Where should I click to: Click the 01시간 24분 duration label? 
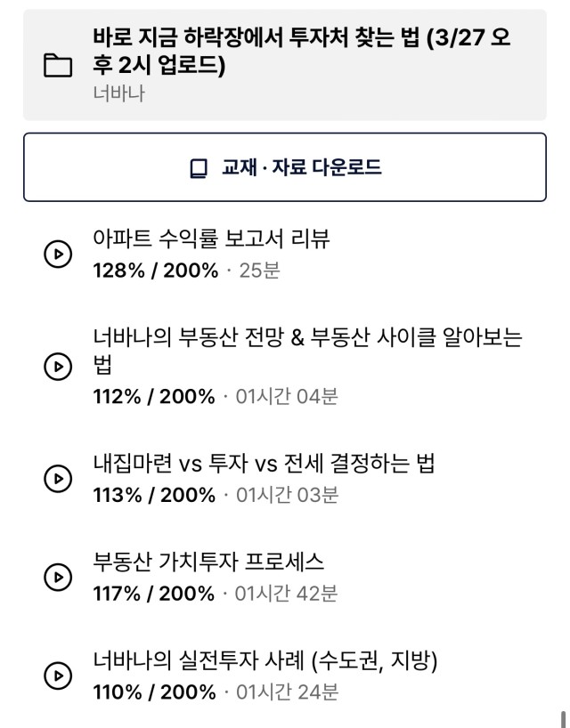pyautogui.click(x=287, y=692)
